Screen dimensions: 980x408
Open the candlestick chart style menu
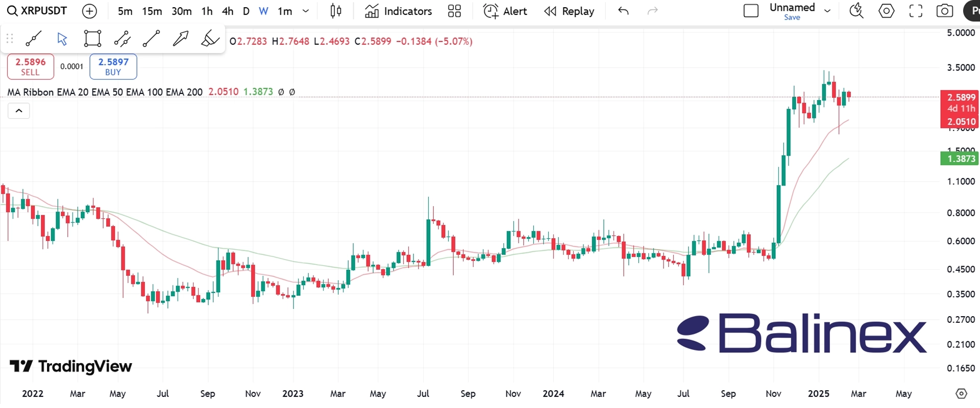336,11
